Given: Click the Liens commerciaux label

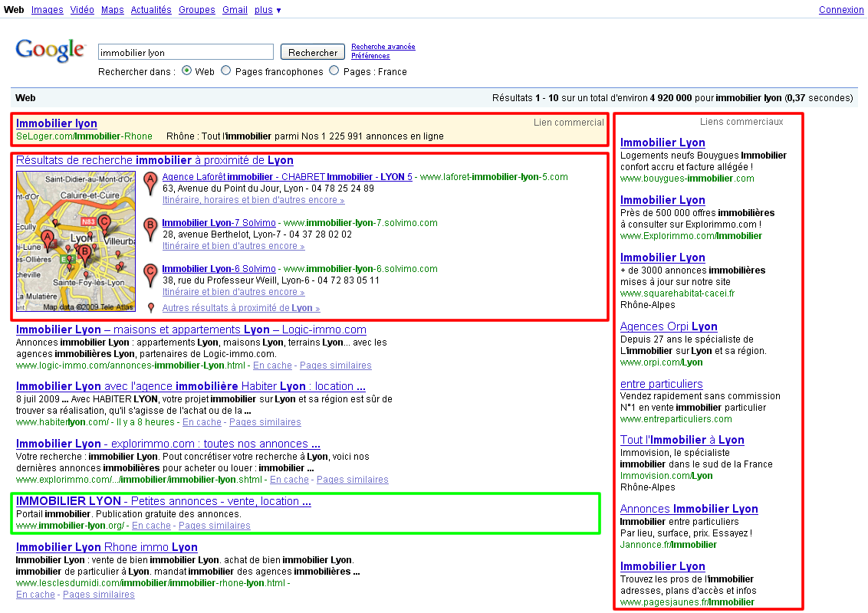Looking at the screenshot, I should click(x=741, y=122).
